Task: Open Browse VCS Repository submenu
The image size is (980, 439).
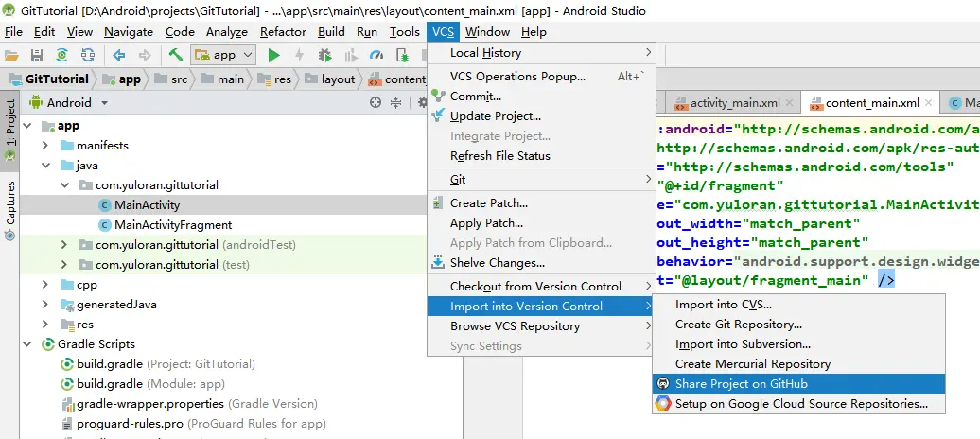Action: (541, 325)
